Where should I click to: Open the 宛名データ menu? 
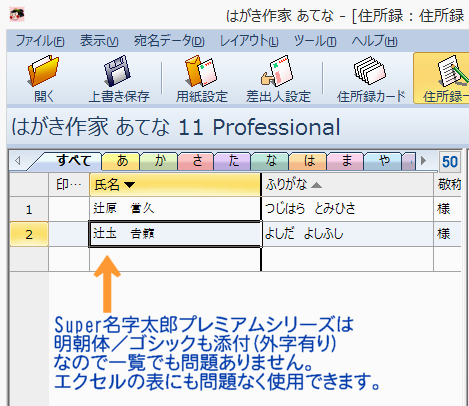169,41
